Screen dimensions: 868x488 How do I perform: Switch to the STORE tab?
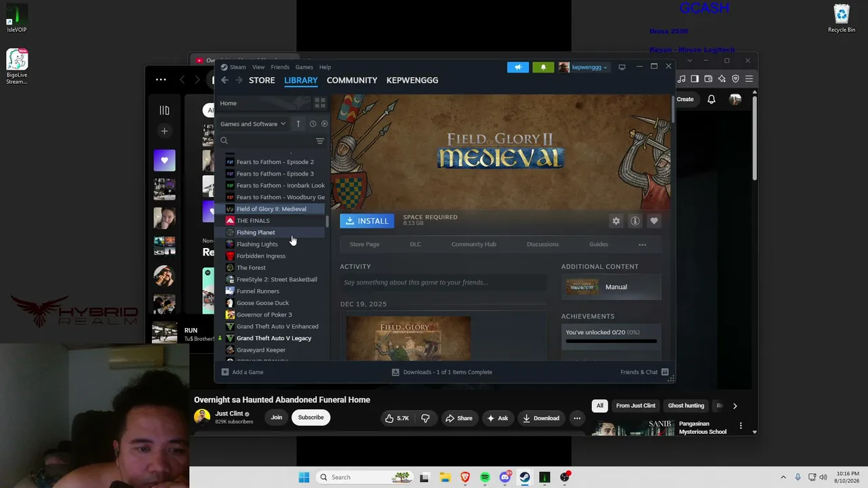tap(262, 80)
